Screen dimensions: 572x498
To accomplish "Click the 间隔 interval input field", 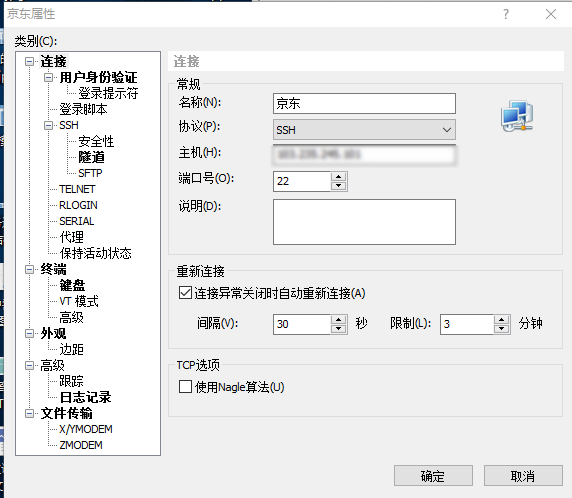I will pyautogui.click(x=302, y=324).
